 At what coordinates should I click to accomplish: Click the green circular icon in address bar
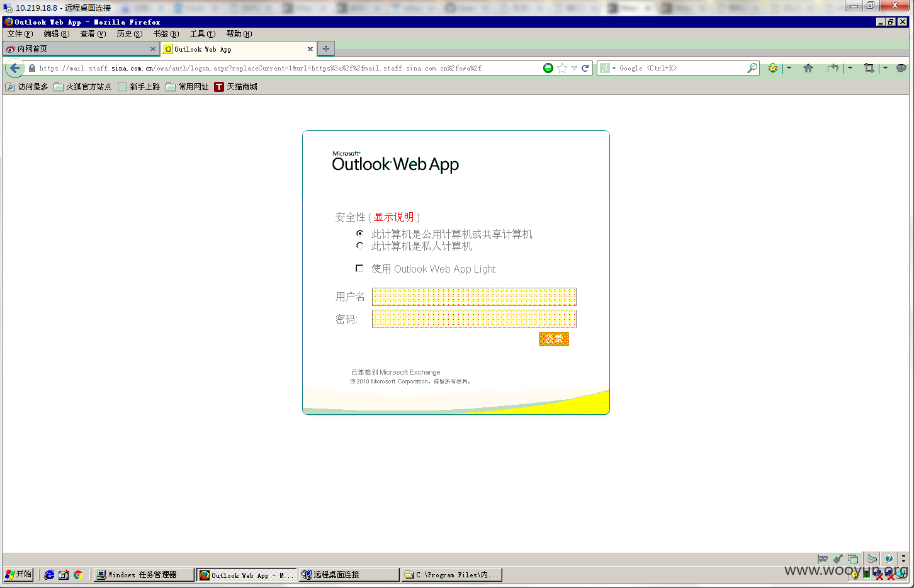pyautogui.click(x=548, y=68)
